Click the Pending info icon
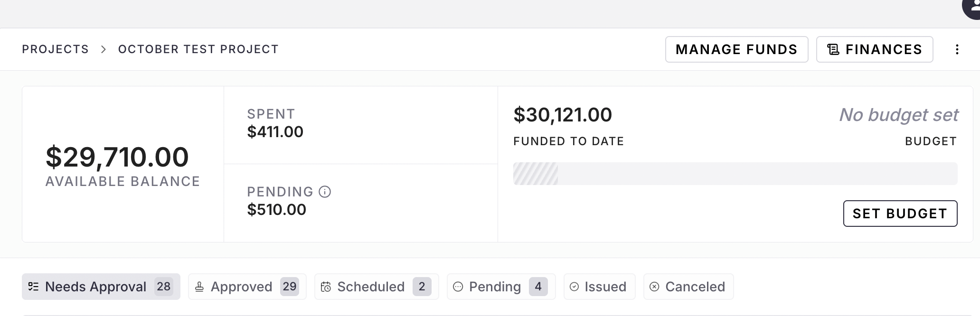 click(x=325, y=192)
